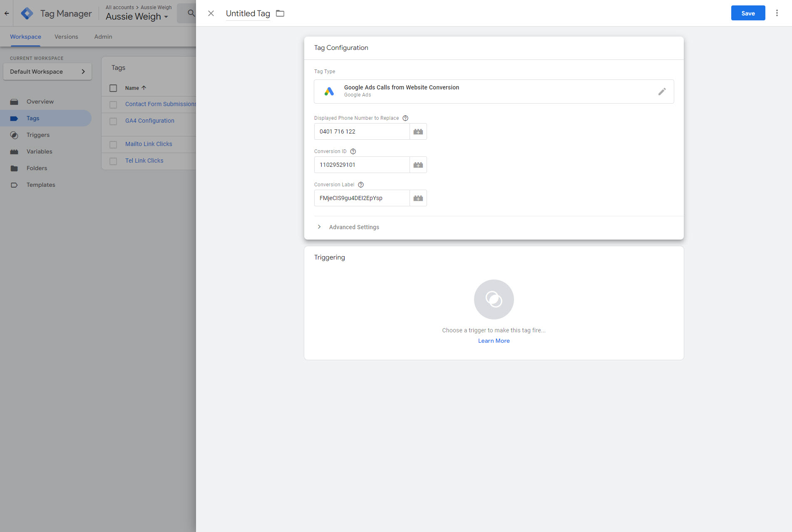Image resolution: width=792 pixels, height=532 pixels.
Task: Switch to the Versions tab
Action: click(66, 37)
